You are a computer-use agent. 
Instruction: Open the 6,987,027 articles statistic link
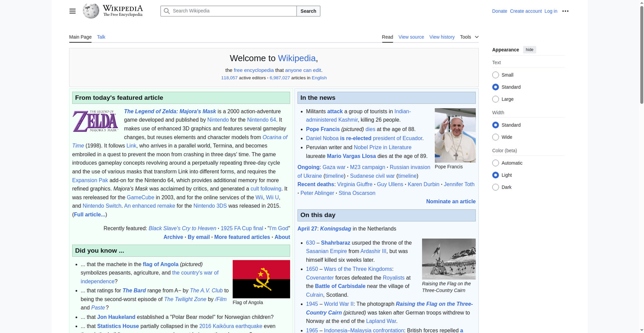click(279, 78)
